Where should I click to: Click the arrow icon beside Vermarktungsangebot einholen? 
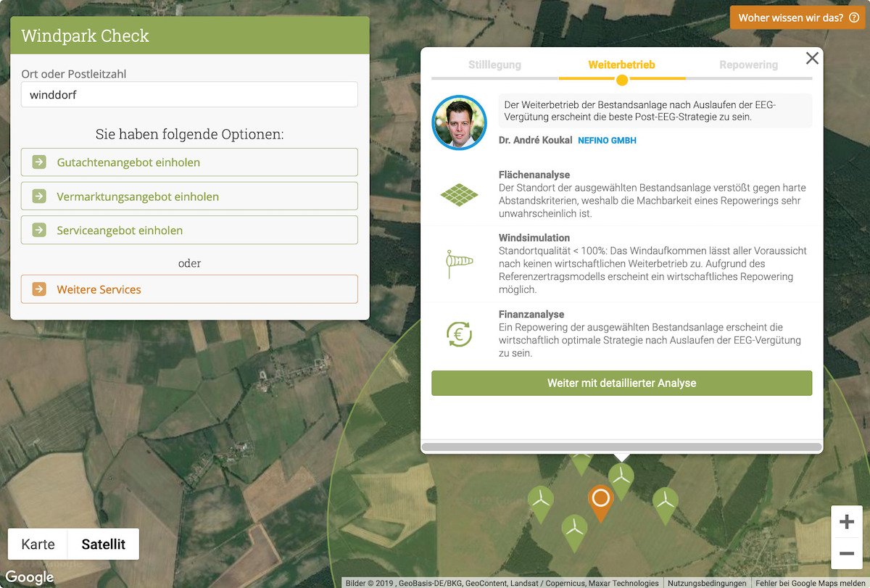pos(39,196)
